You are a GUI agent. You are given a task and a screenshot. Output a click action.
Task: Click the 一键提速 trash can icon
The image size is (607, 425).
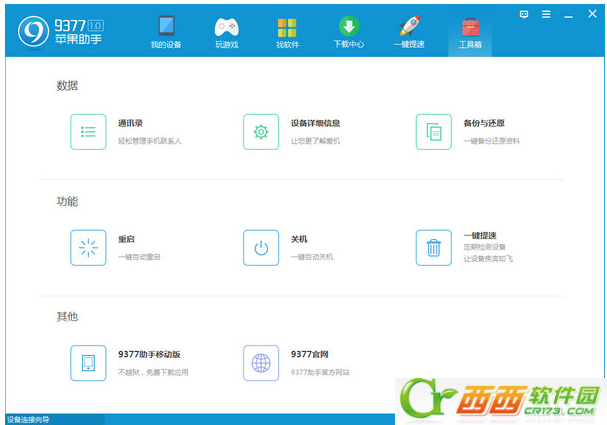(x=434, y=248)
